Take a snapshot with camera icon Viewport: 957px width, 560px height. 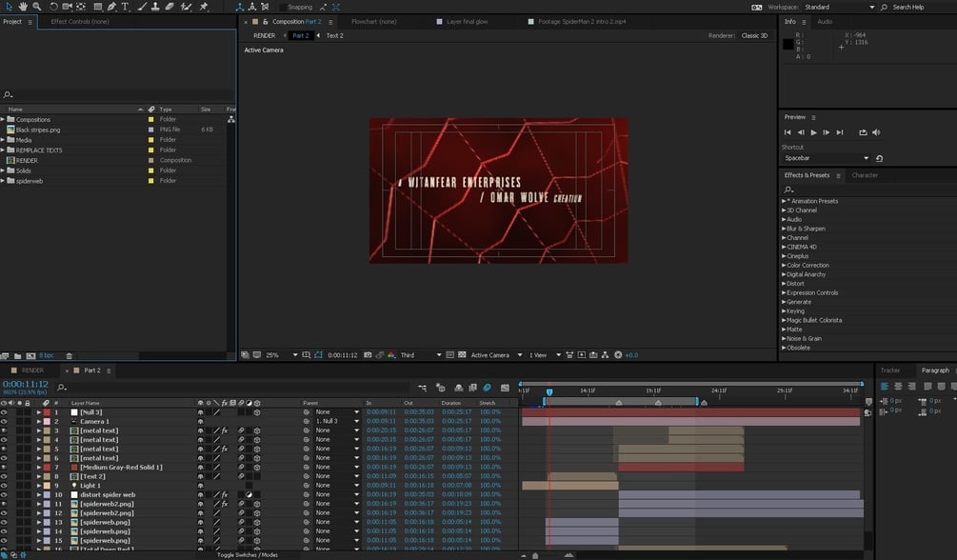368,355
